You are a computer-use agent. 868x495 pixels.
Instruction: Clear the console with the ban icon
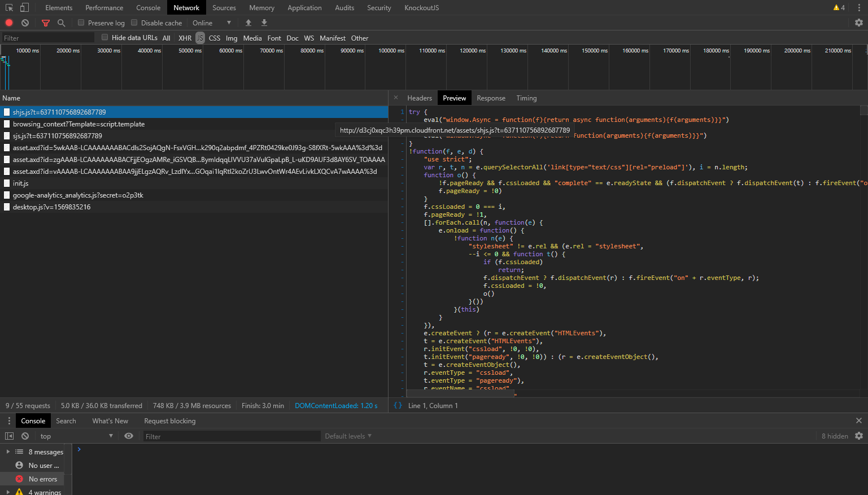(25, 436)
